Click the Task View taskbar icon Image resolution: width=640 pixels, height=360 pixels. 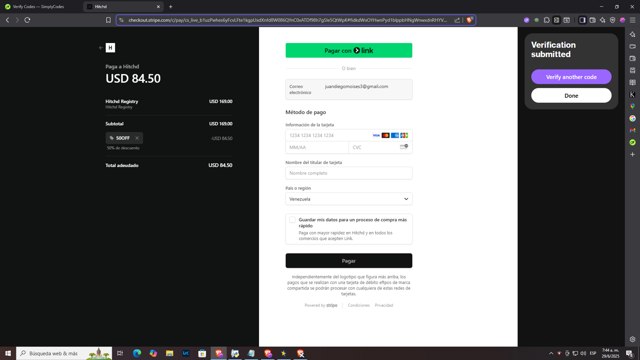pyautogui.click(x=120, y=353)
